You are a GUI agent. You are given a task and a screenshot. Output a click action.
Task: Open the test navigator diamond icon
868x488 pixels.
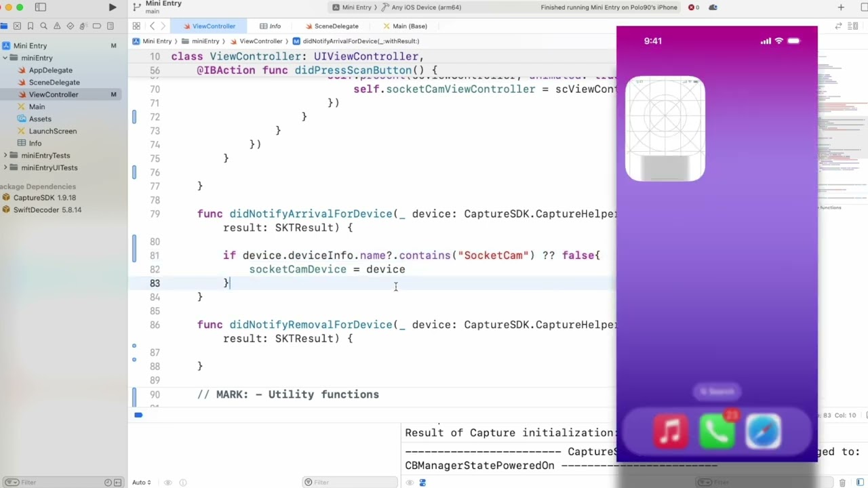pyautogui.click(x=70, y=26)
